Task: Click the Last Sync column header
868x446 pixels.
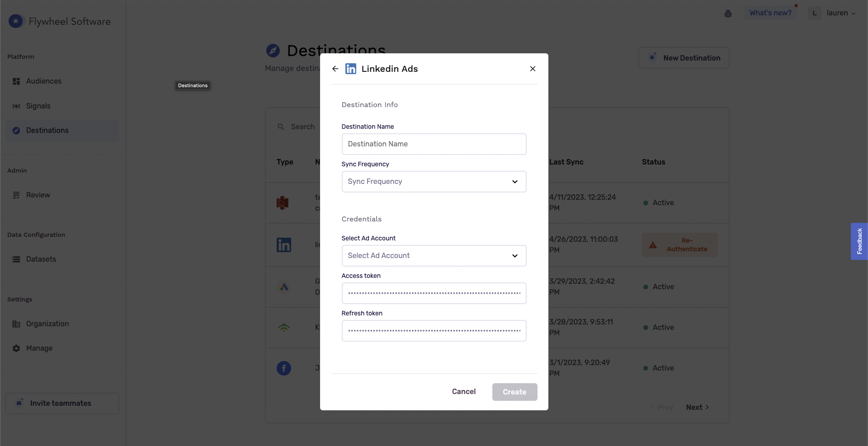Action: coord(566,162)
